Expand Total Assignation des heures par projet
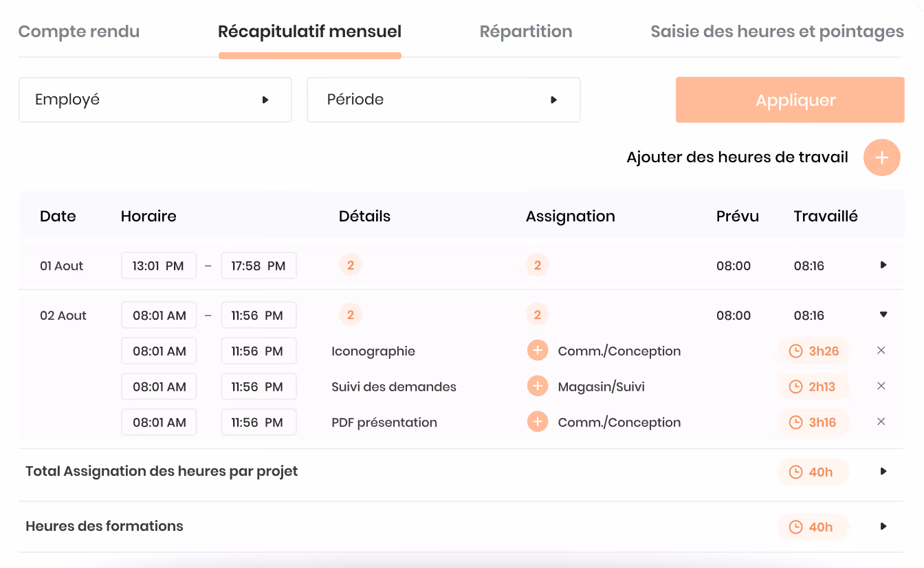Image resolution: width=924 pixels, height=568 pixels. 883,472
